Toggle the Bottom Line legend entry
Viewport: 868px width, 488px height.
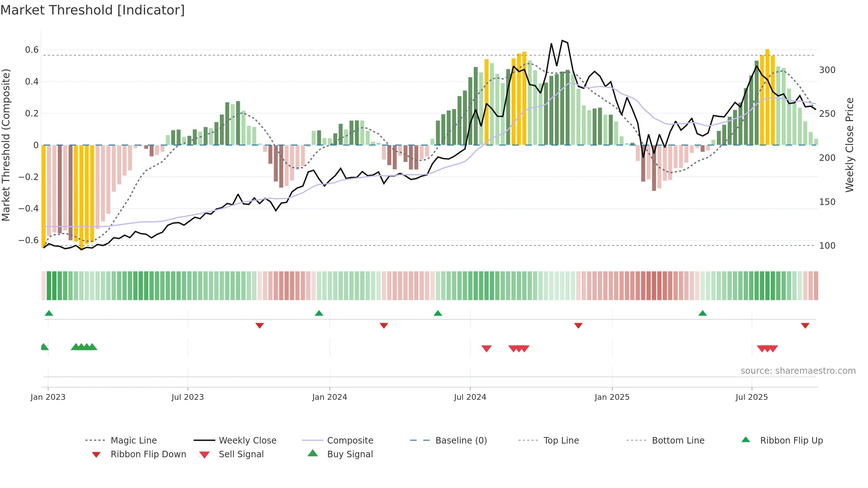pyautogui.click(x=665, y=440)
